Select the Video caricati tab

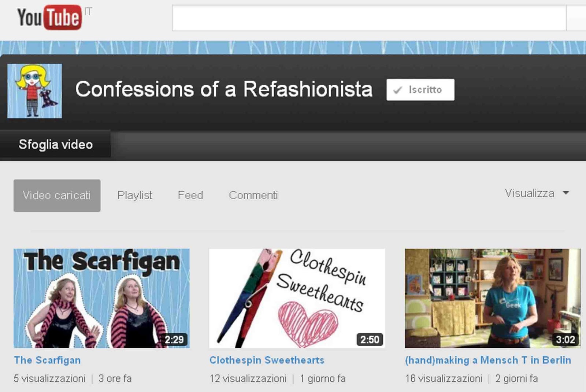pyautogui.click(x=57, y=195)
